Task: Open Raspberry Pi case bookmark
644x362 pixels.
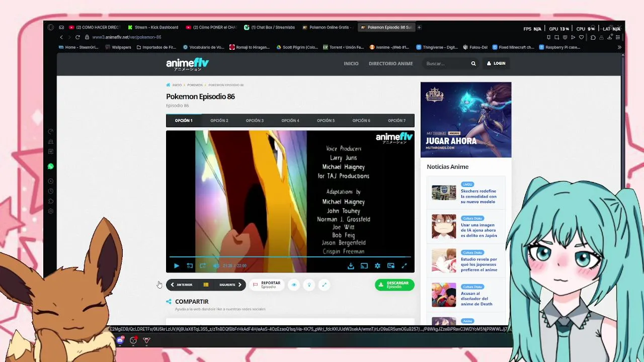Action: point(560,47)
